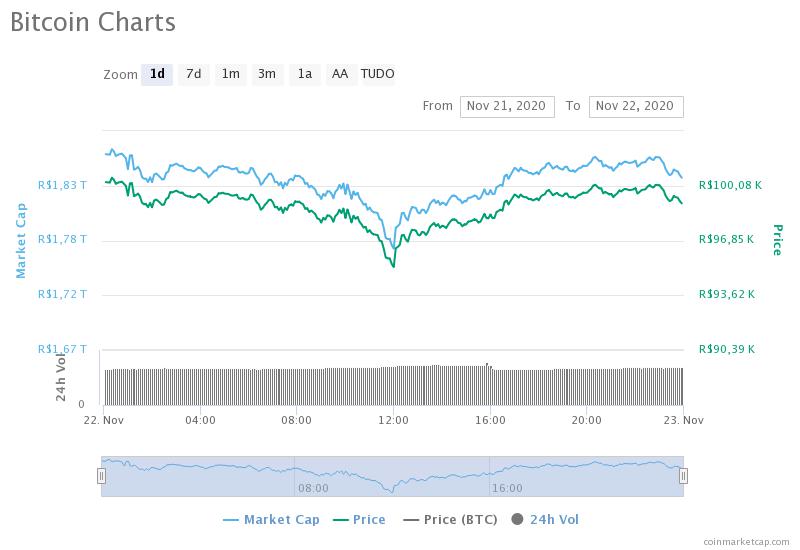Click the R$93,62 K price label
Screen dimensions: 800x550
pos(727,294)
